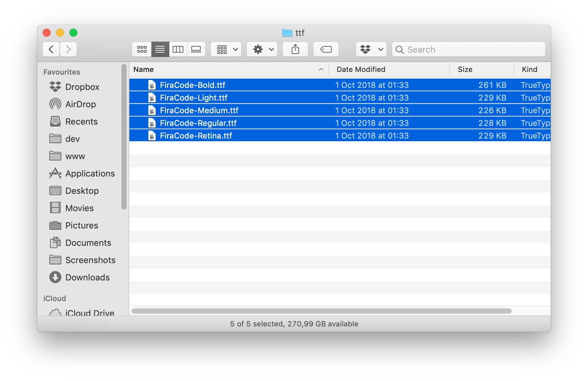The image size is (588, 381).
Task: Switch to icon view mode
Action: (x=142, y=50)
